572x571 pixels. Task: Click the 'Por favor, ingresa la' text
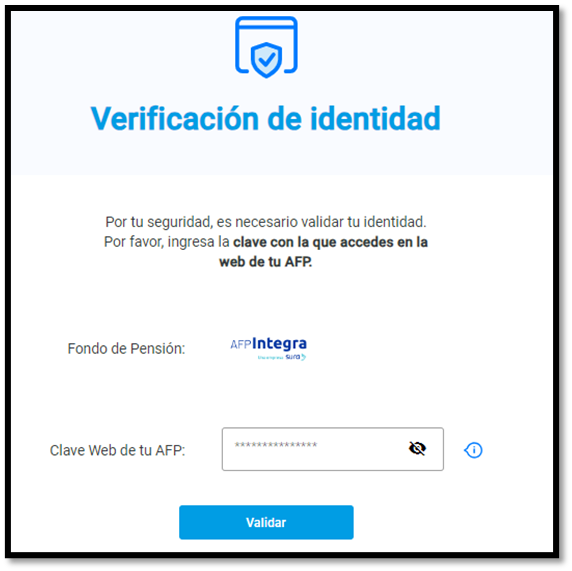point(167,242)
